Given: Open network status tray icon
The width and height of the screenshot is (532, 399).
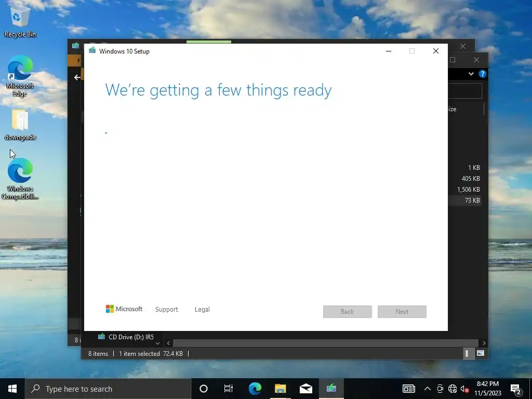Looking at the screenshot, I should (x=453, y=389).
